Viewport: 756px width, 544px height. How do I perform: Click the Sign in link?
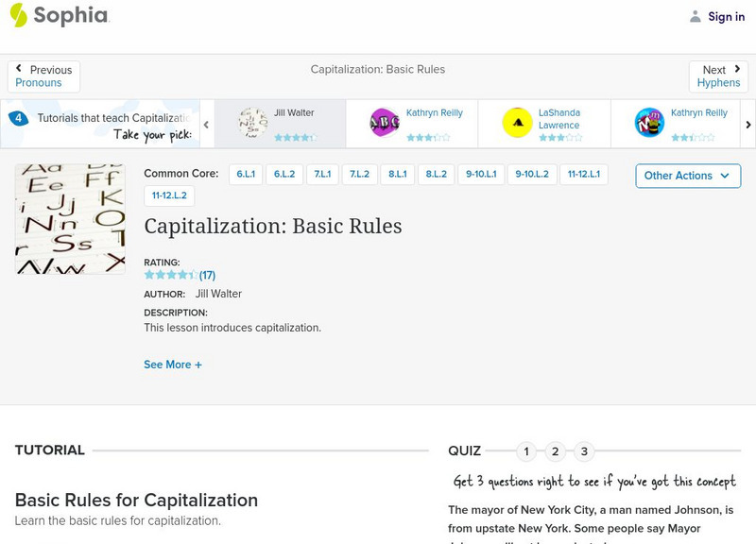[726, 16]
